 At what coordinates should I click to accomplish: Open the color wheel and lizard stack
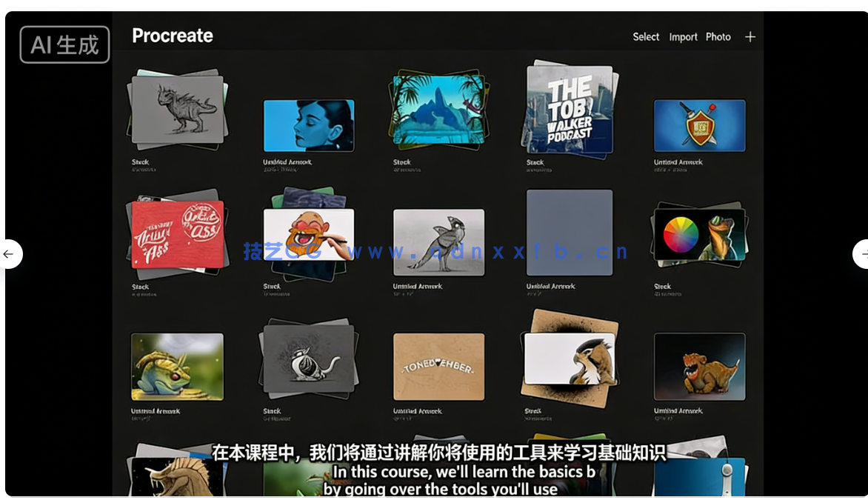(x=699, y=234)
